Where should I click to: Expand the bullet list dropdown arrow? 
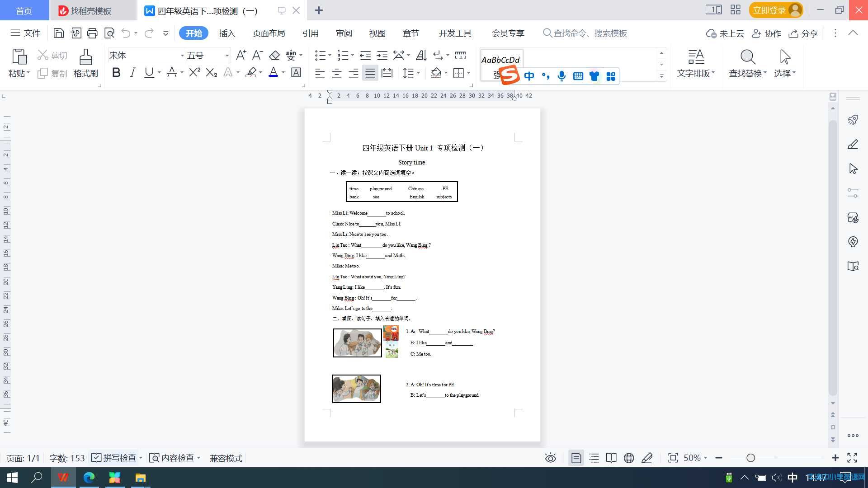tap(330, 55)
